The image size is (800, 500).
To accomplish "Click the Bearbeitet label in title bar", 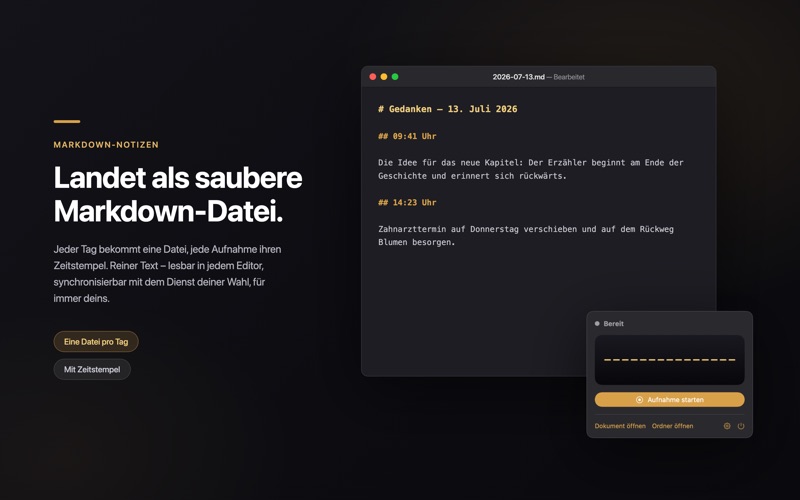I will point(569,77).
